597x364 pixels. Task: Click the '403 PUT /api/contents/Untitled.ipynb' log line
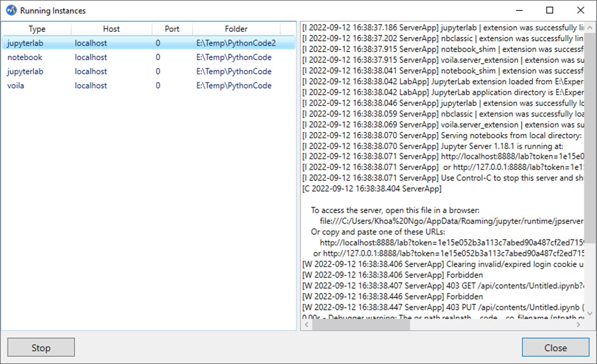tap(442, 307)
